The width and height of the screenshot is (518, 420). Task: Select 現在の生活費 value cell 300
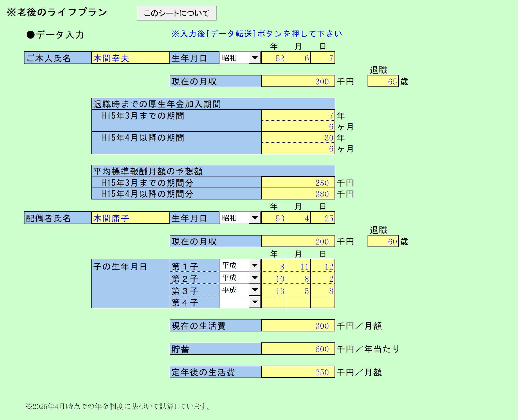click(298, 326)
